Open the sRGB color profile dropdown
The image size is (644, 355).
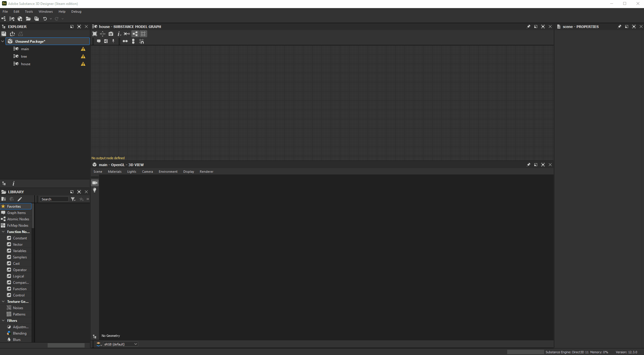coord(120,344)
